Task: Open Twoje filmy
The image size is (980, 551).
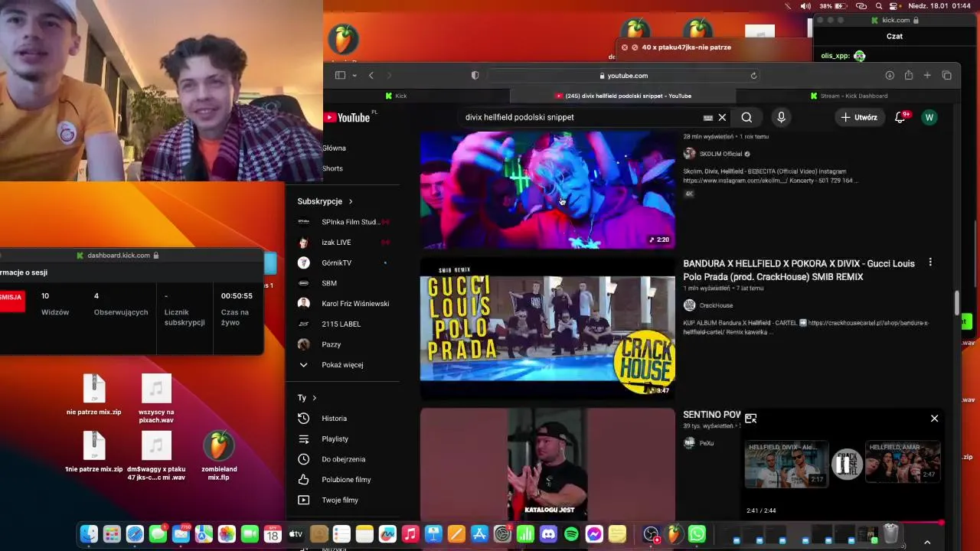Action: 340,500
